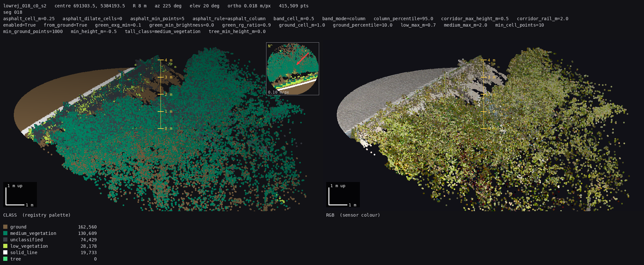Image resolution: width=644 pixels, height=265 pixels.
Task: Click the N^ north indicator in minimap
Action: tap(270, 46)
